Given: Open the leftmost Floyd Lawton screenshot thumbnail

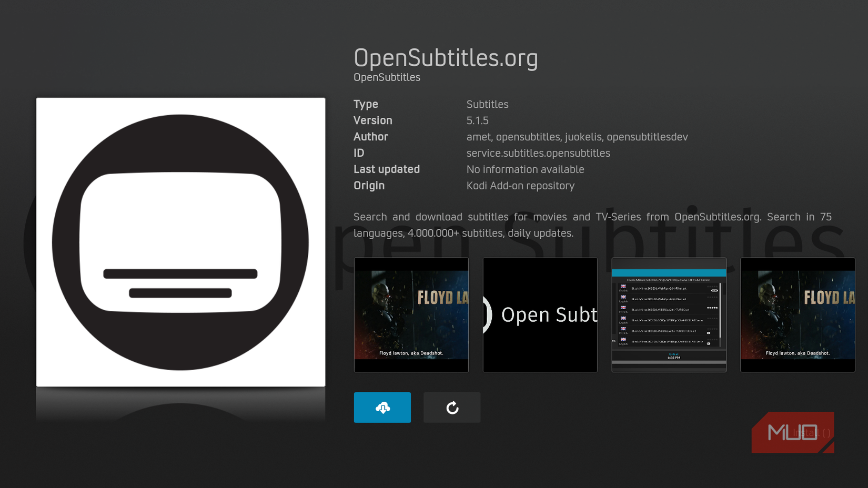Looking at the screenshot, I should point(411,315).
